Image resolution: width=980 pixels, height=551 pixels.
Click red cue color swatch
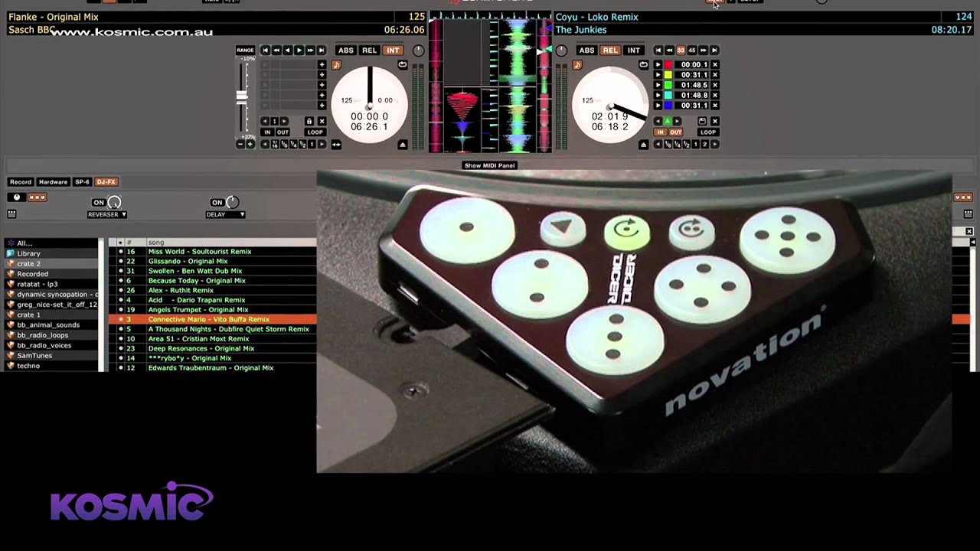click(668, 64)
